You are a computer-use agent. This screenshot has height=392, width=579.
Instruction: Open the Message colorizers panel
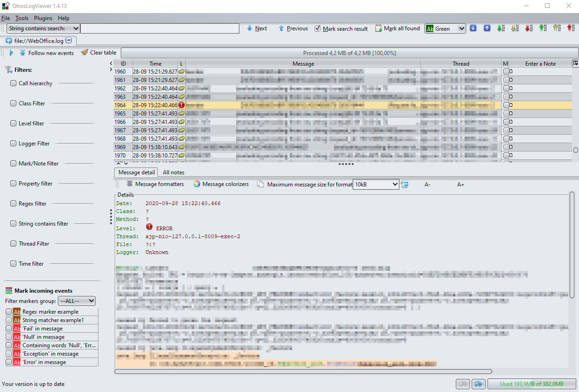pyautogui.click(x=221, y=184)
